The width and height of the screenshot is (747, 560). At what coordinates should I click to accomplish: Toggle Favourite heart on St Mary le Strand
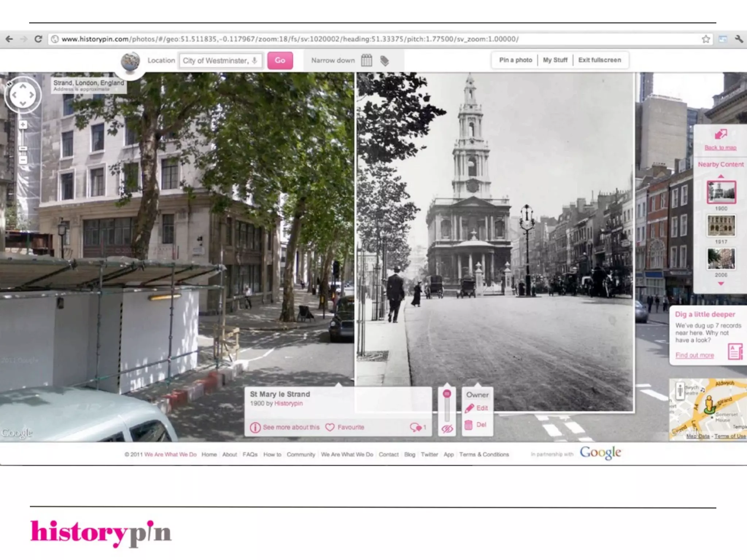pos(330,427)
